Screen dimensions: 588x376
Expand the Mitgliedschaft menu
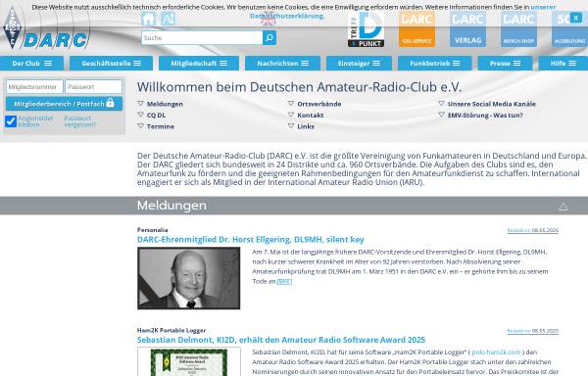199,64
